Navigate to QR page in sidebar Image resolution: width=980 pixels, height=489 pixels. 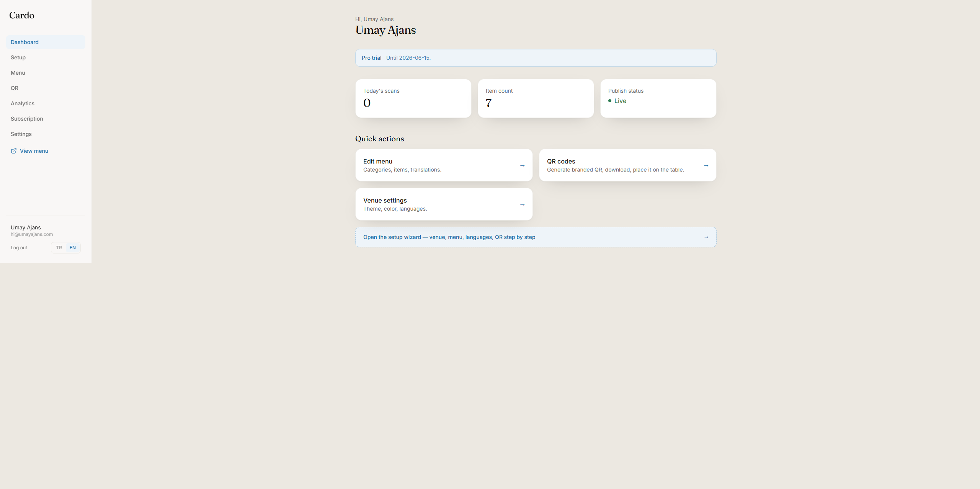coord(46,88)
